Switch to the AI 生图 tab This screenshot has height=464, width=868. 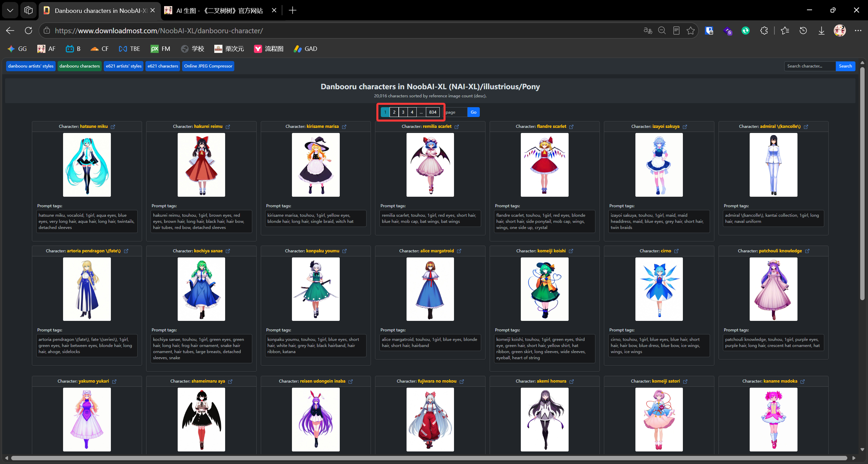tap(219, 11)
